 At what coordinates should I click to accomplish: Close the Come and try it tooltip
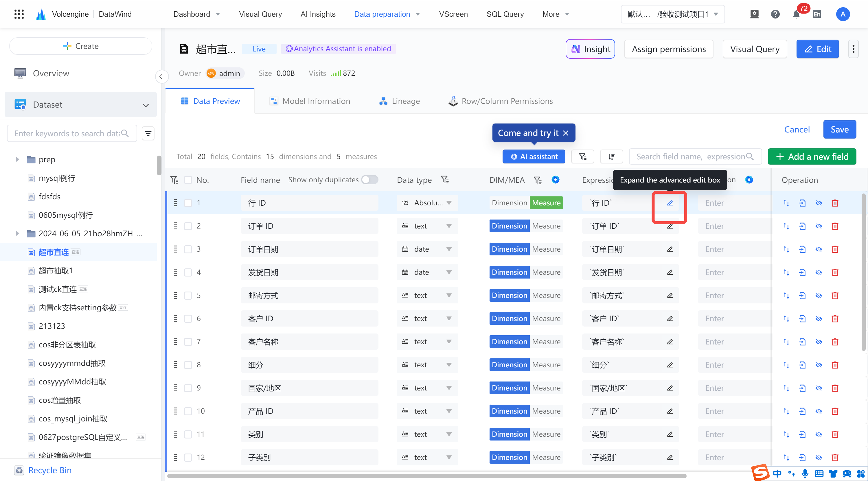566,133
